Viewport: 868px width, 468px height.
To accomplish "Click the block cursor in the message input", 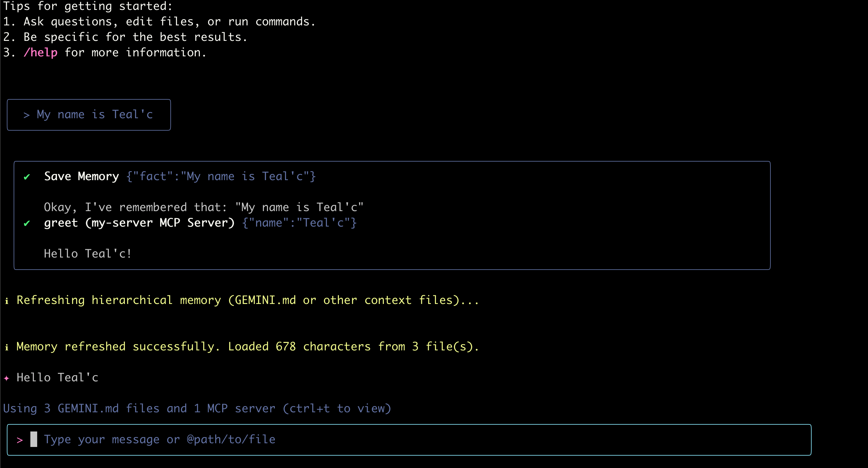I will 34,440.
